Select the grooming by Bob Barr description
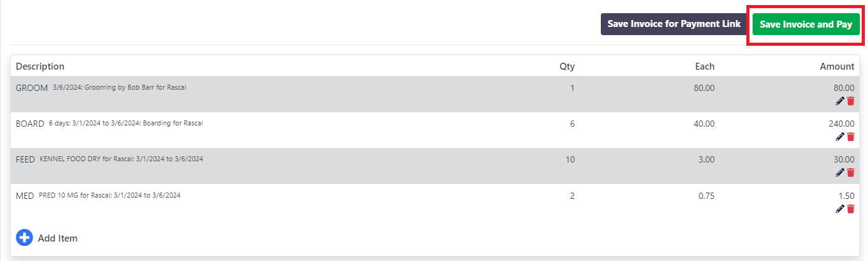 119,88
